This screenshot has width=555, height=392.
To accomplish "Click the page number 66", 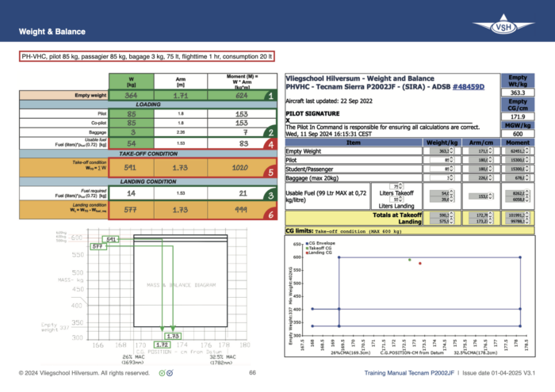I will point(252,372).
